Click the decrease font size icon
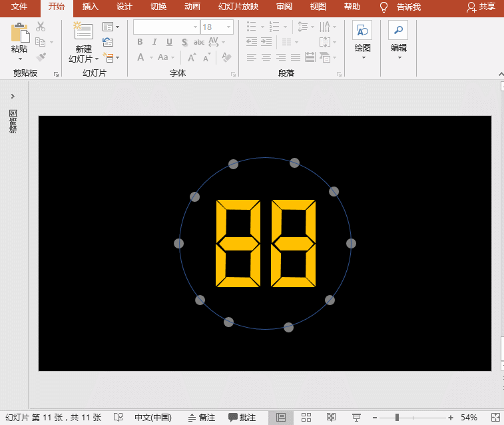This screenshot has height=425, width=504. click(207, 57)
